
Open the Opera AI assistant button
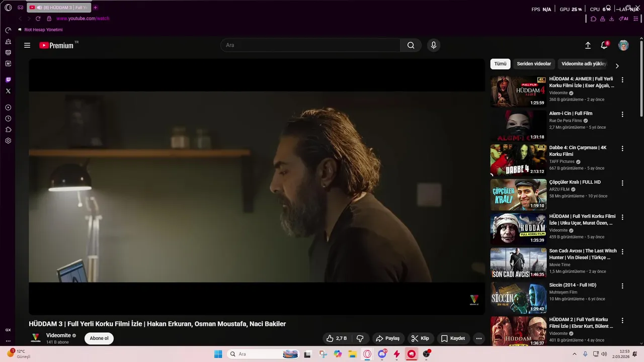[624, 19]
